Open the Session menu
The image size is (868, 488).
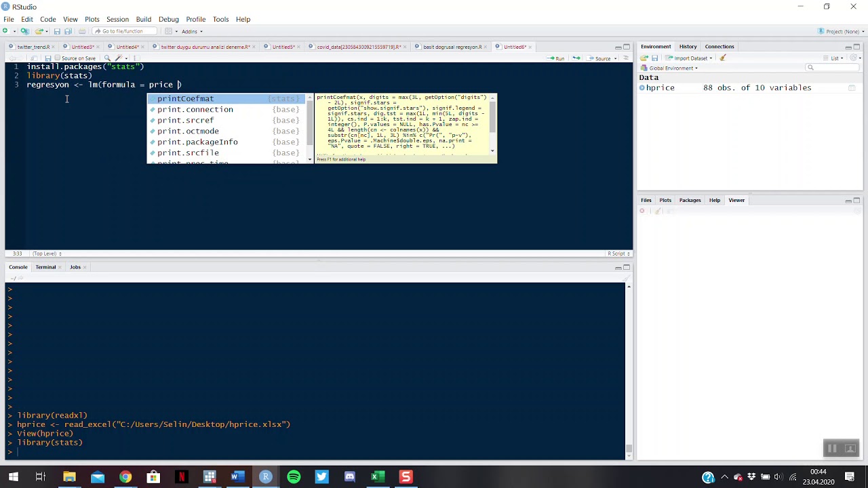tap(117, 19)
